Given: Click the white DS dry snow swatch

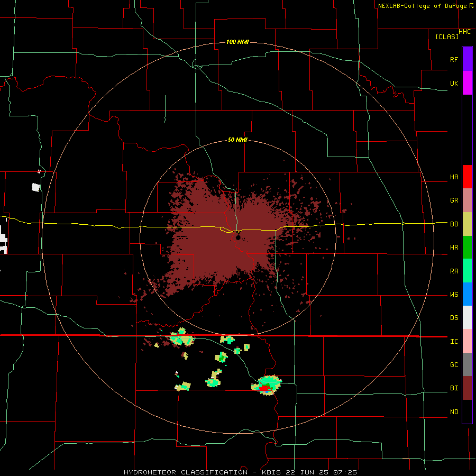Looking at the screenshot, I should (x=467, y=317).
